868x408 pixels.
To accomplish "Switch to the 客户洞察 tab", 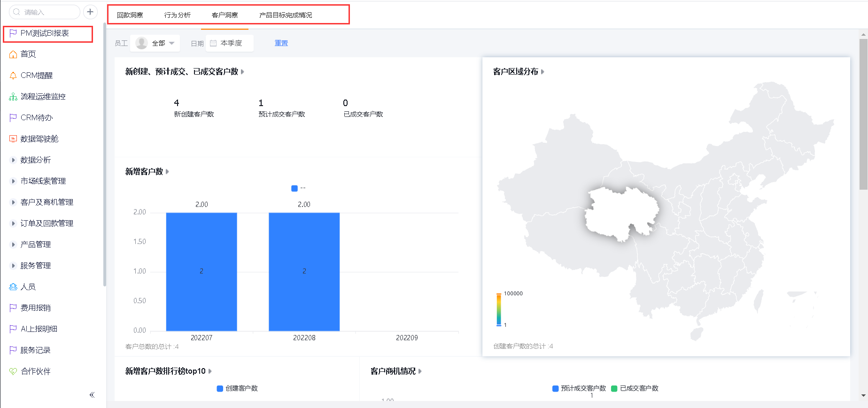I will 225,15.
